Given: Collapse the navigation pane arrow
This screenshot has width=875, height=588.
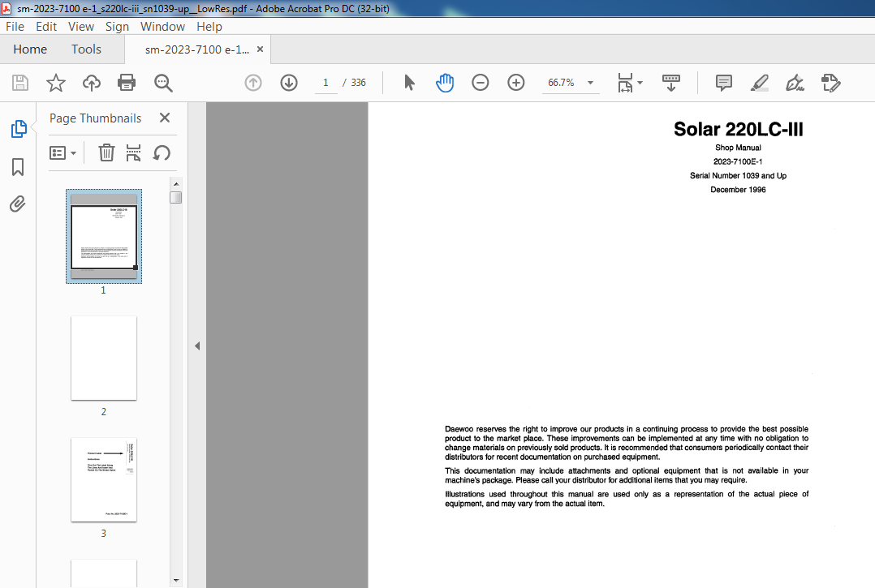Looking at the screenshot, I should coord(197,346).
